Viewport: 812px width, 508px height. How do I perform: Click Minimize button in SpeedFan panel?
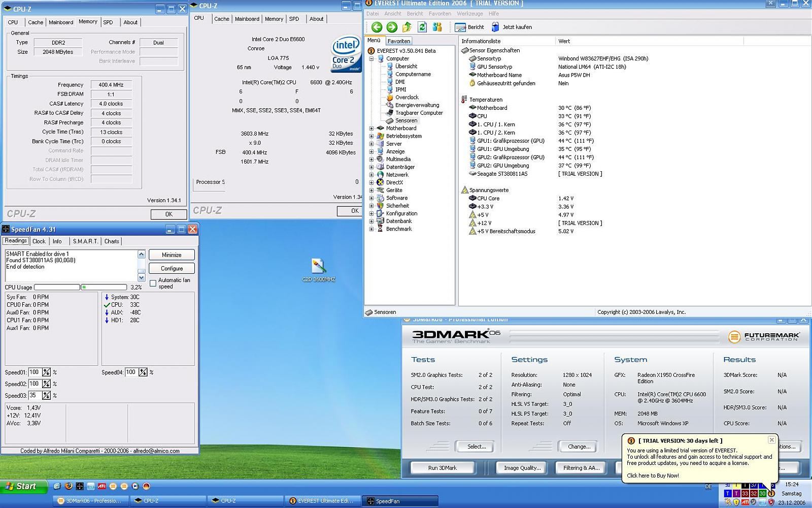172,255
